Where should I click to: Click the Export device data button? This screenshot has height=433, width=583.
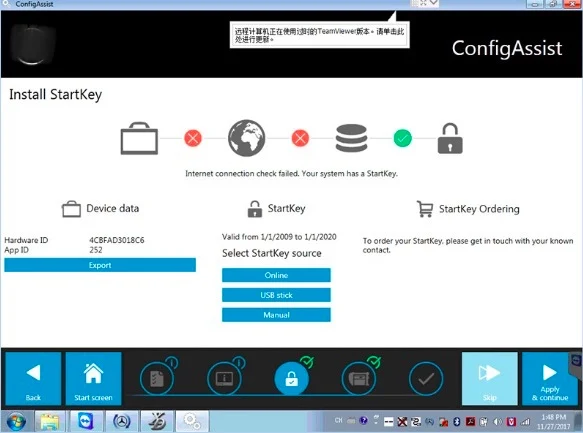[100, 265]
